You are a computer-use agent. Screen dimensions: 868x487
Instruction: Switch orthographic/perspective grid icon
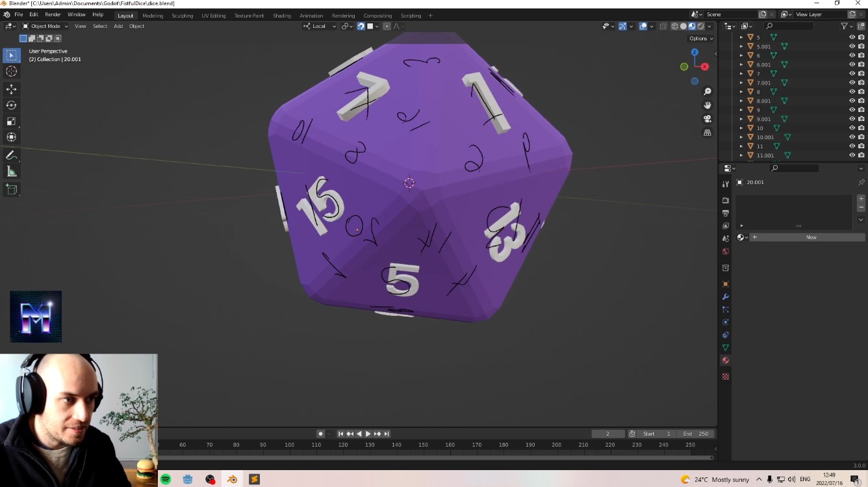click(x=708, y=133)
